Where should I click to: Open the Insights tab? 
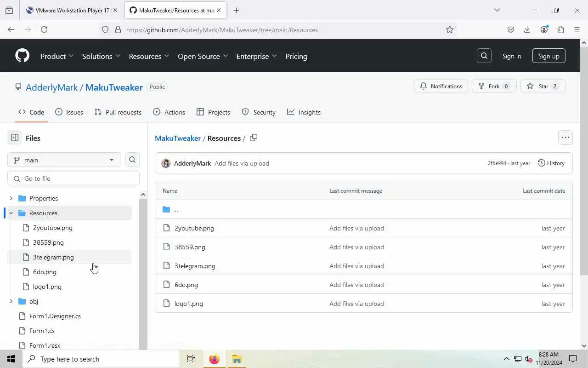304,112
